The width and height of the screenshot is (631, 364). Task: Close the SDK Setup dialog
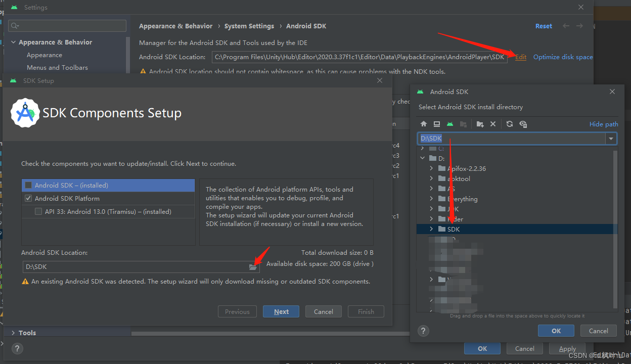[380, 80]
